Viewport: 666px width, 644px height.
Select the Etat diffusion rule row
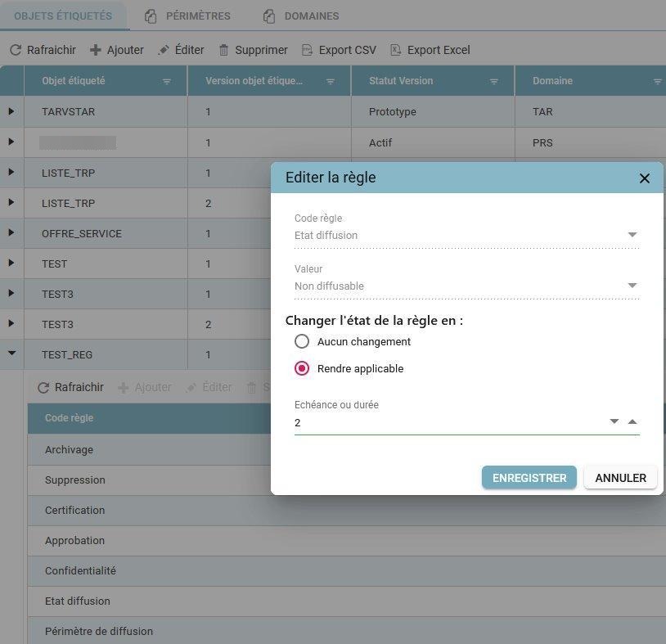(347, 601)
